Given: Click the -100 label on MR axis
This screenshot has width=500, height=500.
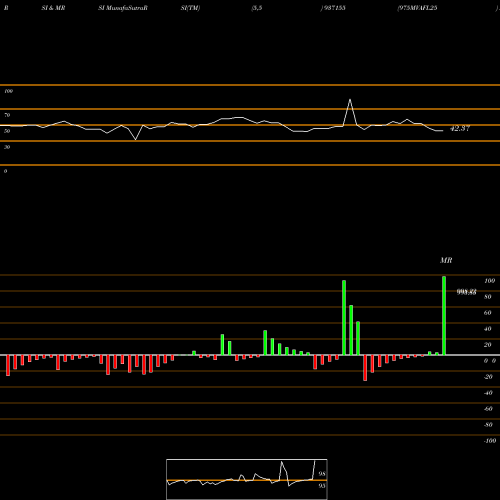Looking at the screenshot, I should pyautogui.click(x=490, y=441).
